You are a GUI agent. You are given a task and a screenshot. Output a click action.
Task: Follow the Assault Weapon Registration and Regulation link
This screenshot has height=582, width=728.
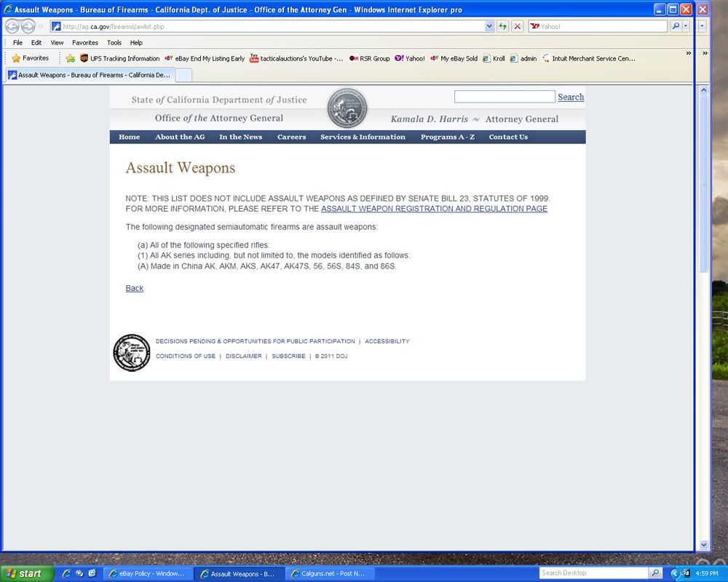pyautogui.click(x=434, y=209)
